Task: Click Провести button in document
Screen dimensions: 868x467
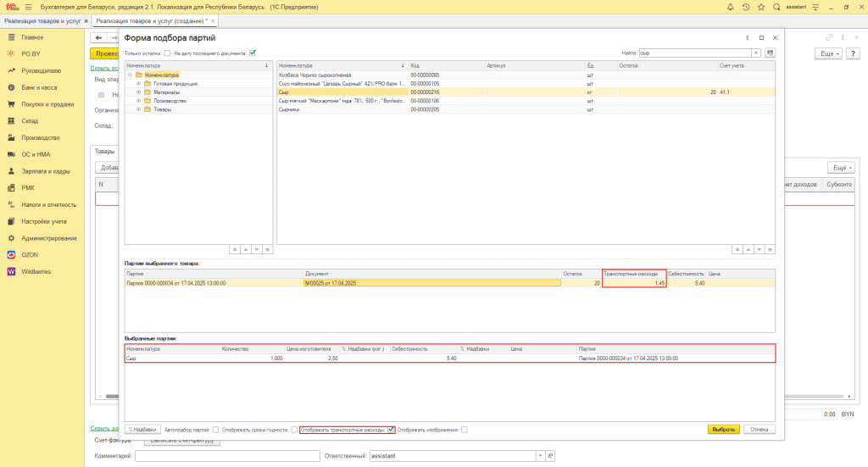Action: [104, 53]
